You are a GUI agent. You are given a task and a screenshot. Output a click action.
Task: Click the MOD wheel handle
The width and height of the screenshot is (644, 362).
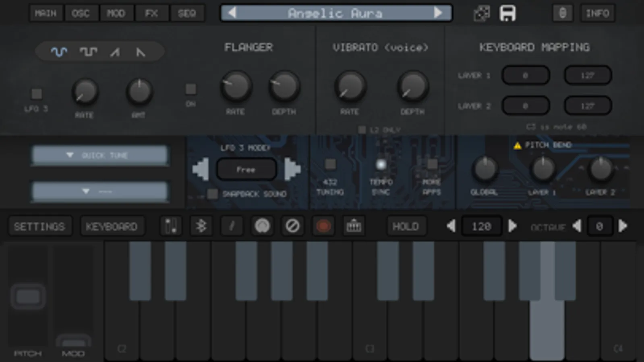tap(73, 341)
